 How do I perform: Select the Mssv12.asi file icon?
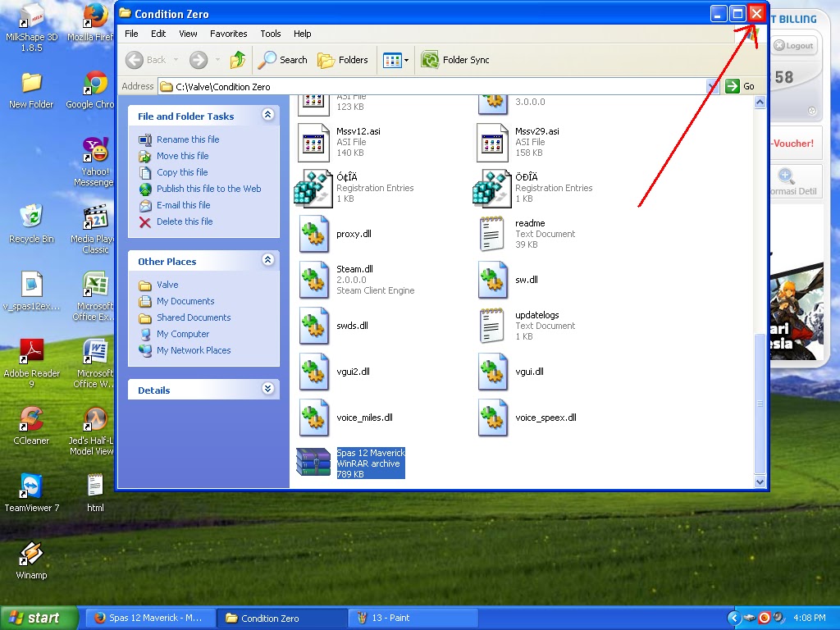click(313, 143)
